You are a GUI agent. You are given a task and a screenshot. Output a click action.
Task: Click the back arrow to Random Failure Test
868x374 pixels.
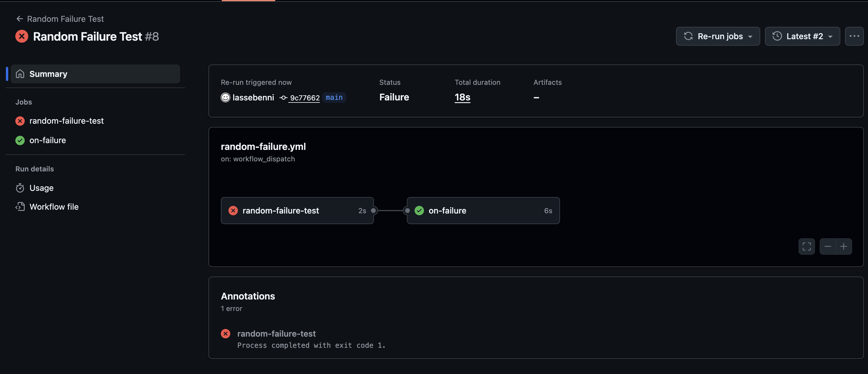(x=19, y=19)
